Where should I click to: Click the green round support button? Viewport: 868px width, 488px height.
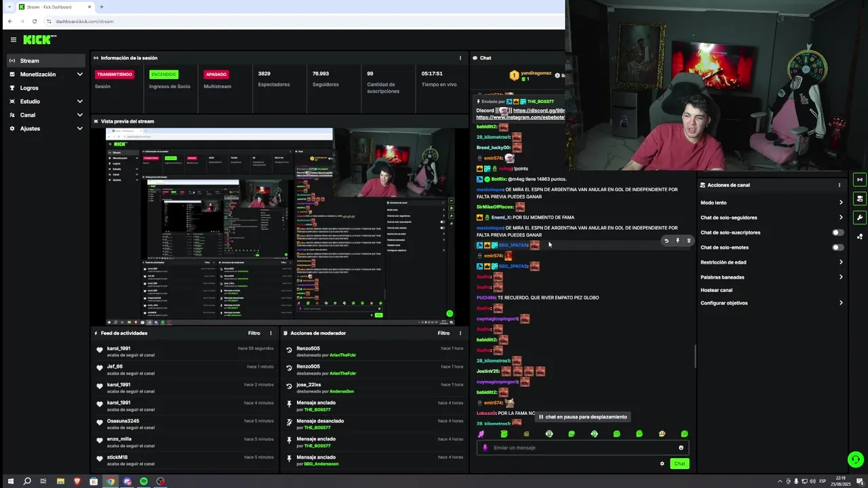(x=856, y=460)
